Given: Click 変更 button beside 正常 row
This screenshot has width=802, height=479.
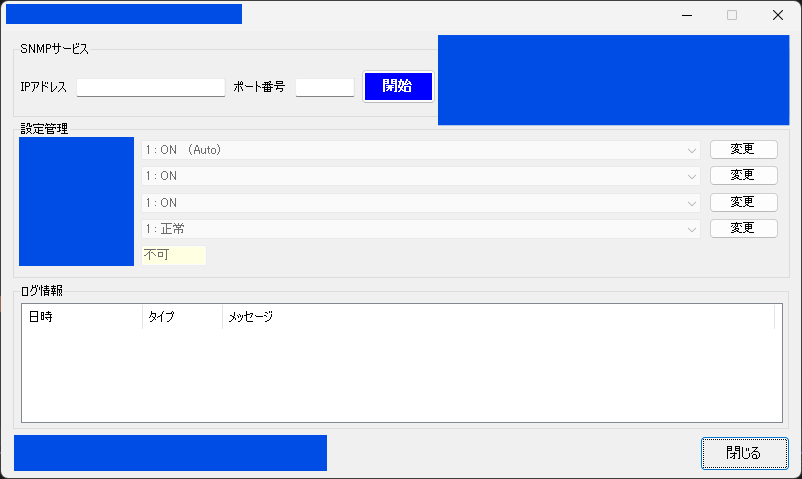Looking at the screenshot, I should tap(744, 228).
